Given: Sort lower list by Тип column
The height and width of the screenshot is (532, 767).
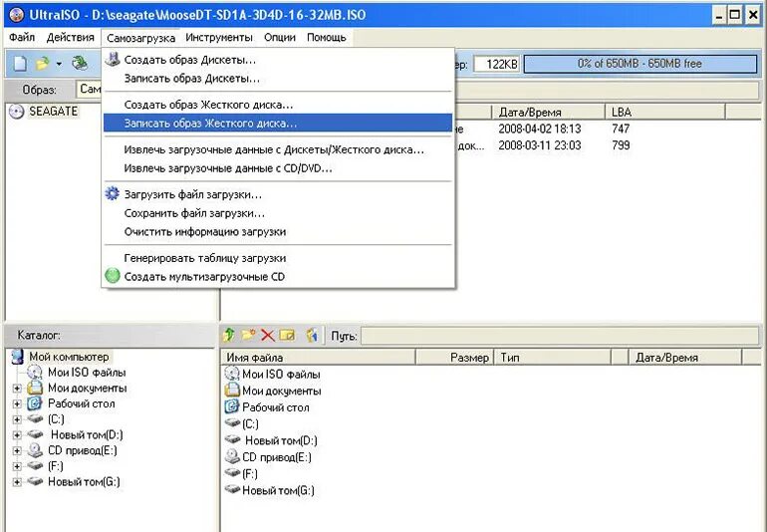Looking at the screenshot, I should pos(553,358).
